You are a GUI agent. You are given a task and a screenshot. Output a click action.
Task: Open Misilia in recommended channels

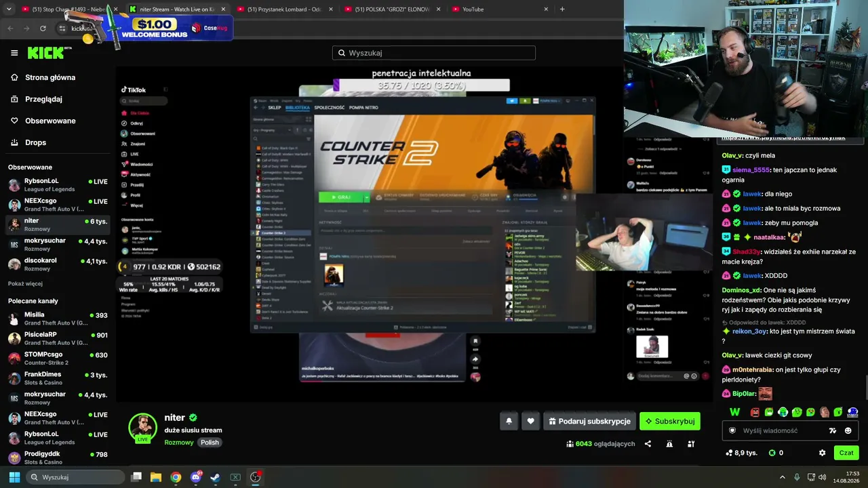click(58, 319)
